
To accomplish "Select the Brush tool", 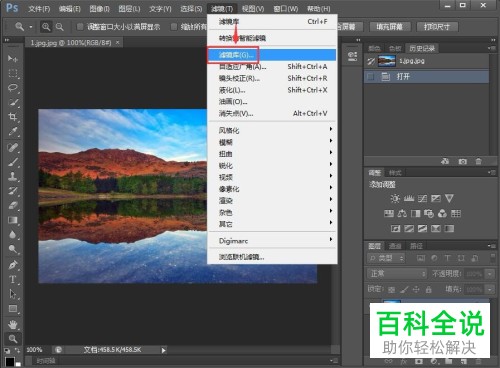I will point(13,162).
